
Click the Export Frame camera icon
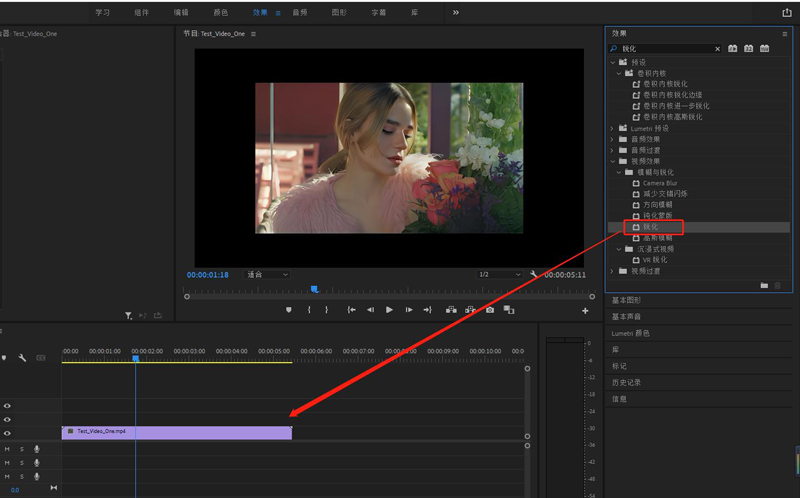[489, 310]
